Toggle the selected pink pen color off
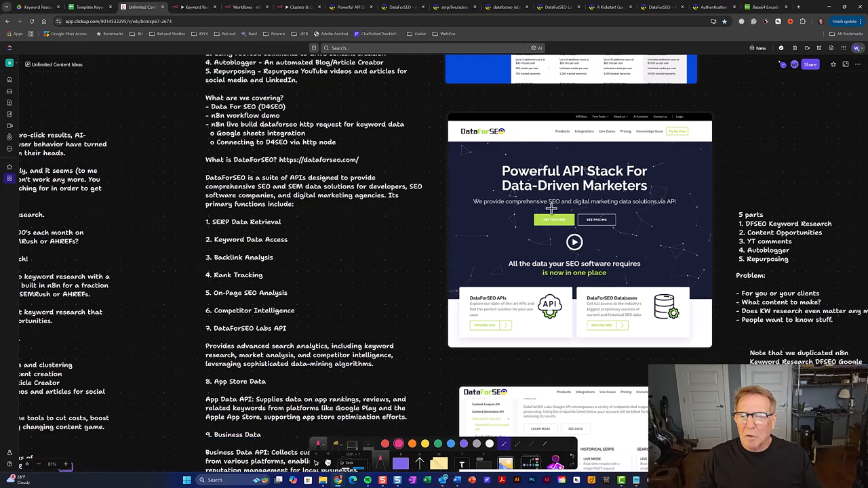 coord(399,443)
